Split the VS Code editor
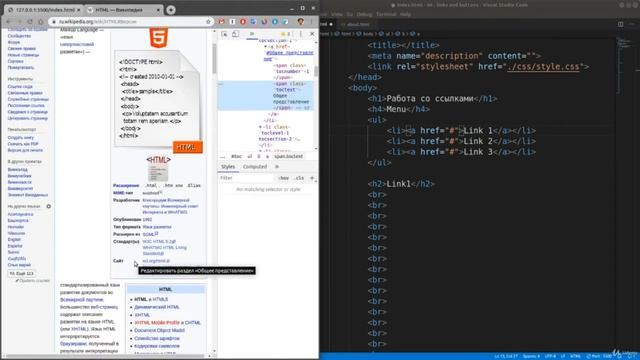The height and width of the screenshot is (360, 640). [x=620, y=24]
